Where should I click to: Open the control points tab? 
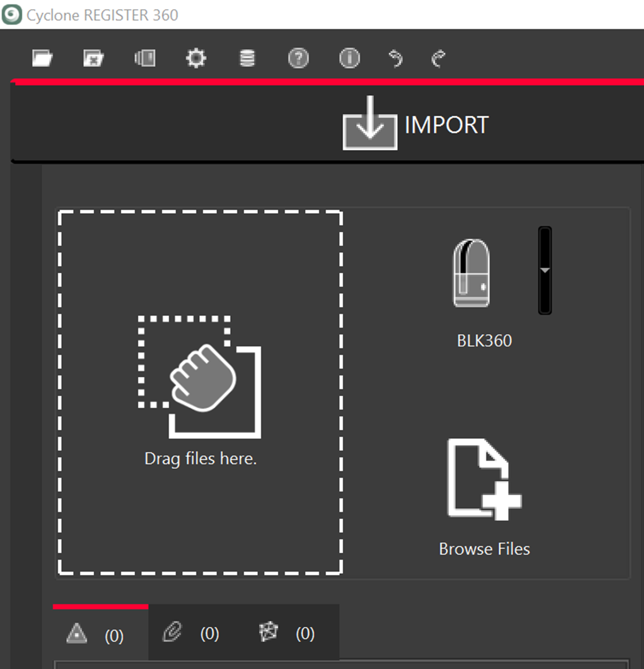pyautogui.click(x=285, y=633)
